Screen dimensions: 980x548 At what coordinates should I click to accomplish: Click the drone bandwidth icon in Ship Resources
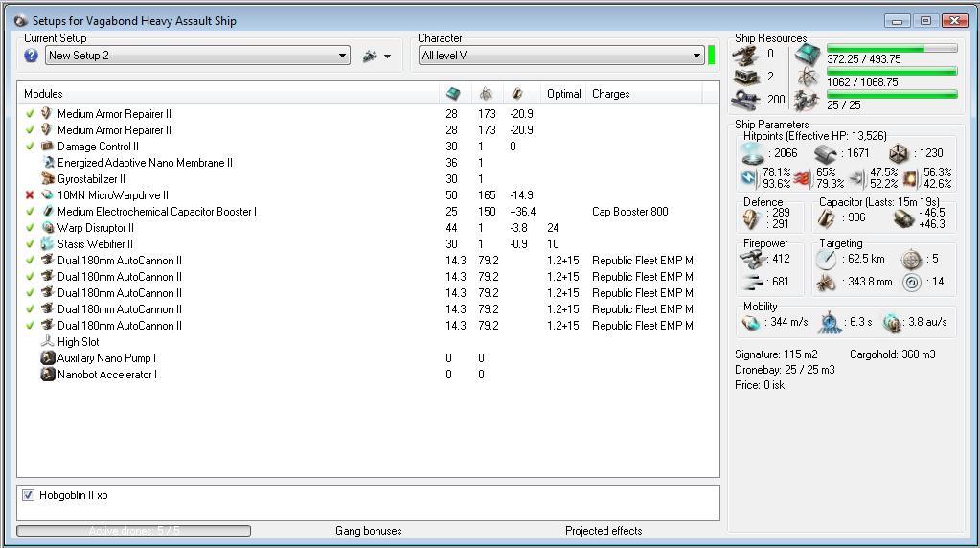click(x=807, y=100)
